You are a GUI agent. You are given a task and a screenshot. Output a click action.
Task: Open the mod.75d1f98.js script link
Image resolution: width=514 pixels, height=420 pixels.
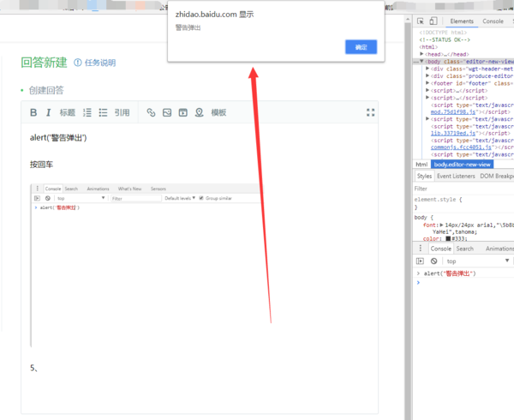click(x=452, y=111)
